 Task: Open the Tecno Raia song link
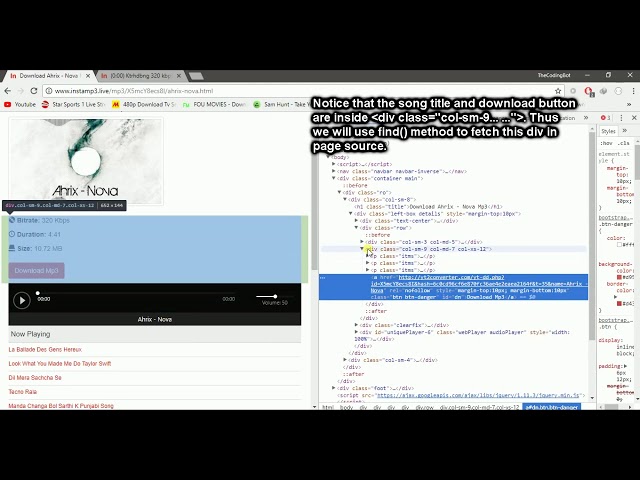tap(22, 391)
